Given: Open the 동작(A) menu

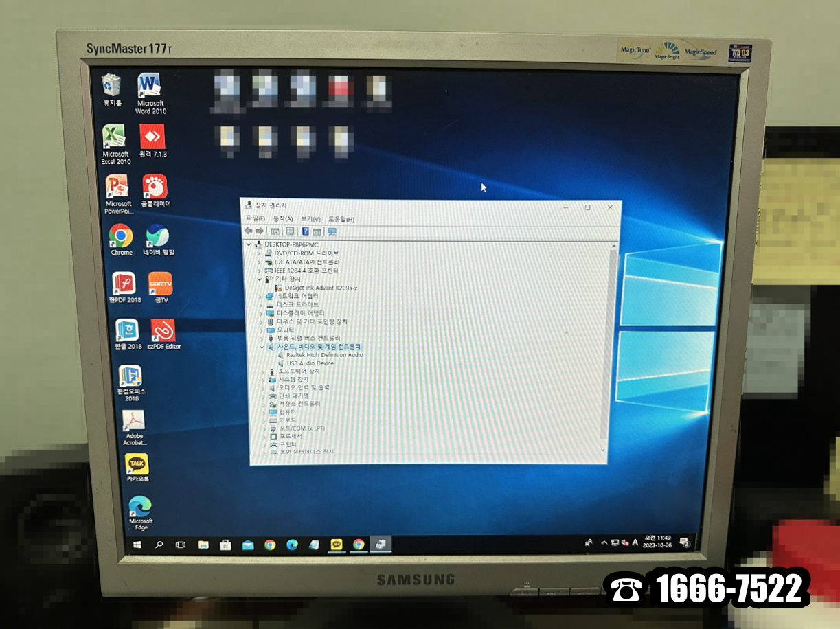Looking at the screenshot, I should pos(283,219).
